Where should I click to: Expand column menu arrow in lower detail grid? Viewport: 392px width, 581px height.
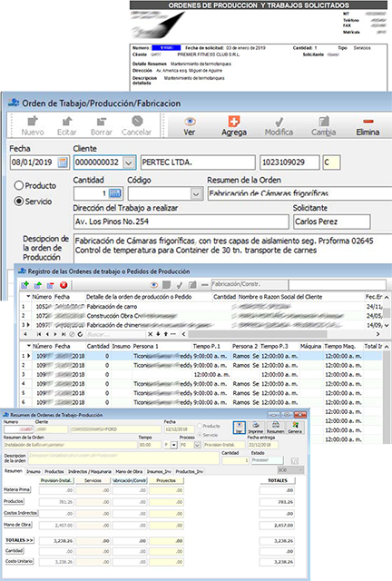click(x=29, y=346)
